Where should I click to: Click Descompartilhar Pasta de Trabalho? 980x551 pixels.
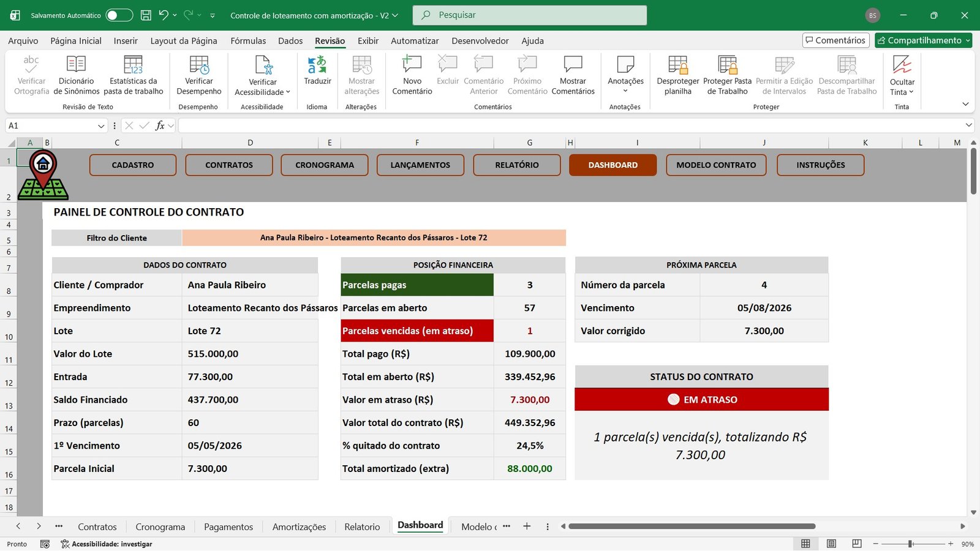(846, 75)
